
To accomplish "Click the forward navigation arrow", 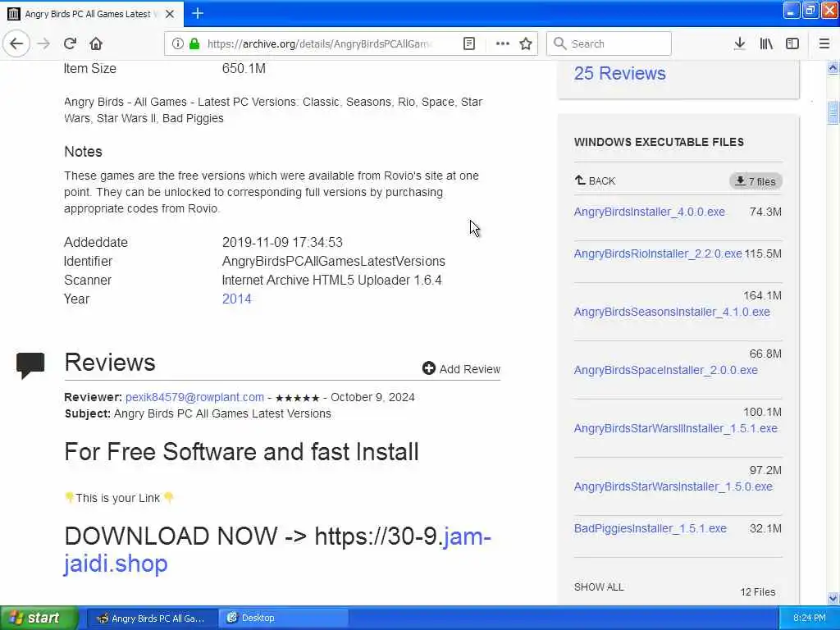I will 43,43.
